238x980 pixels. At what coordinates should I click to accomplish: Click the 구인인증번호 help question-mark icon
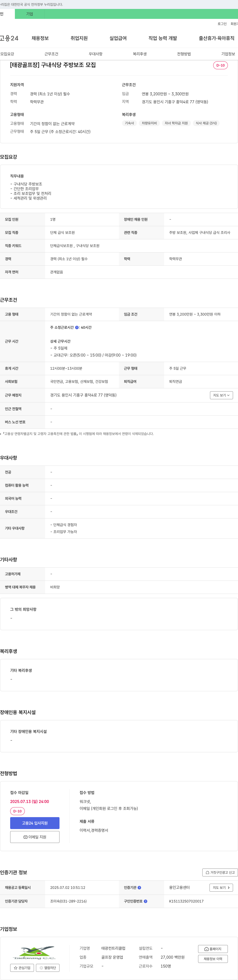click(x=145, y=901)
